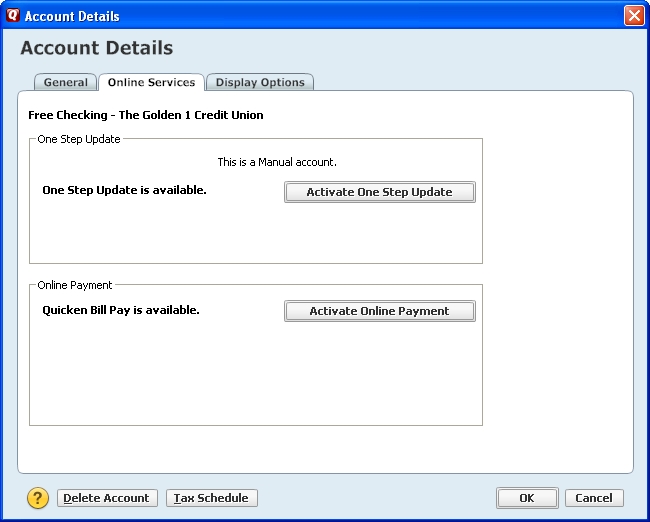The width and height of the screenshot is (650, 522).
Task: Click Activate One Step Update button
Action: (x=379, y=192)
